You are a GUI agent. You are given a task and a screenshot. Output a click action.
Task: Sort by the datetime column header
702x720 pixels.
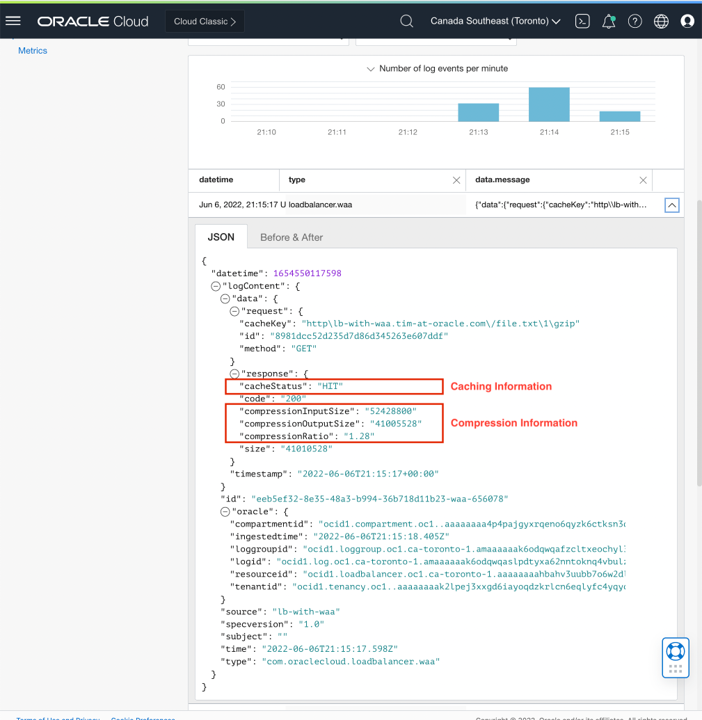click(216, 180)
